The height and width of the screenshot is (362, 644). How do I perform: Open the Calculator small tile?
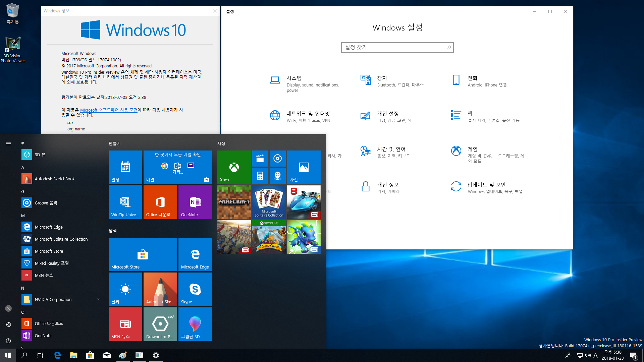pos(260,176)
